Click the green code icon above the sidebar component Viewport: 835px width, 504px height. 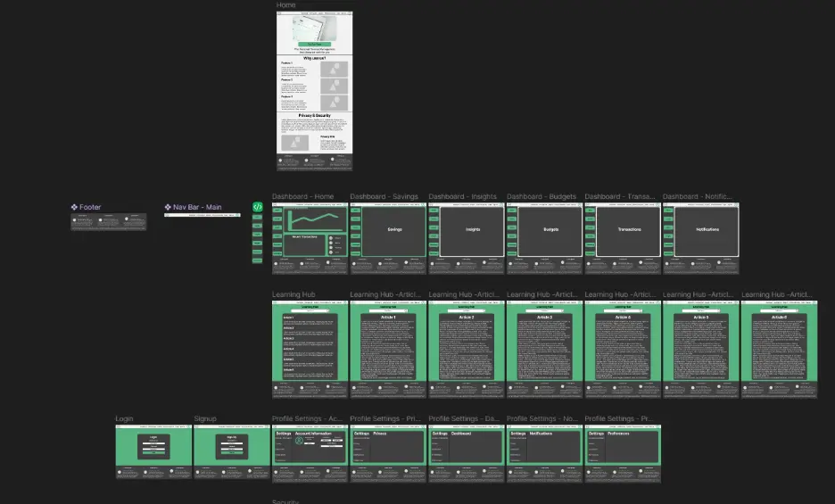[x=257, y=207]
